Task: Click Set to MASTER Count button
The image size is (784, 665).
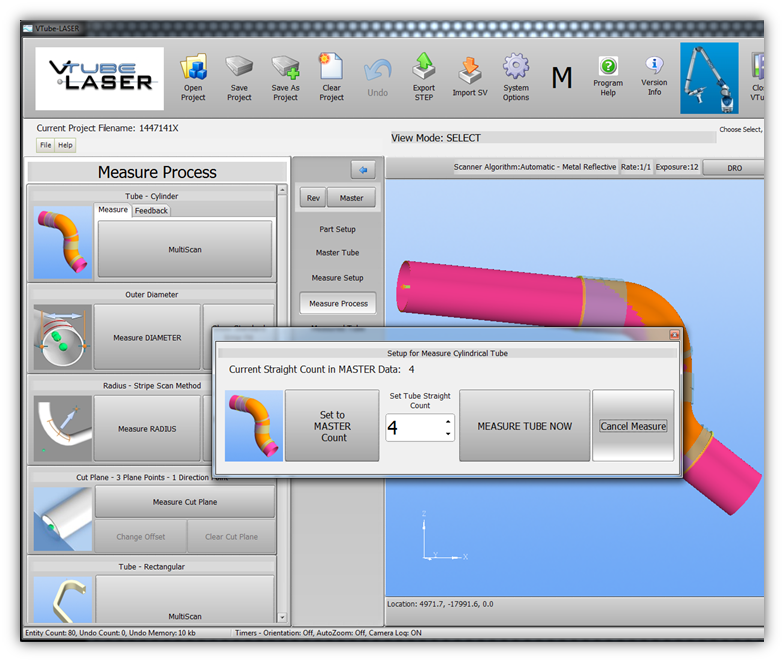Action: (333, 426)
